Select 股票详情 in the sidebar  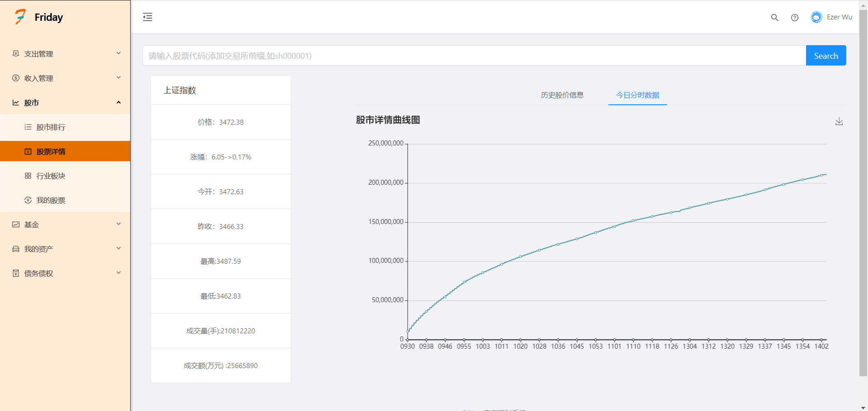[x=51, y=152]
